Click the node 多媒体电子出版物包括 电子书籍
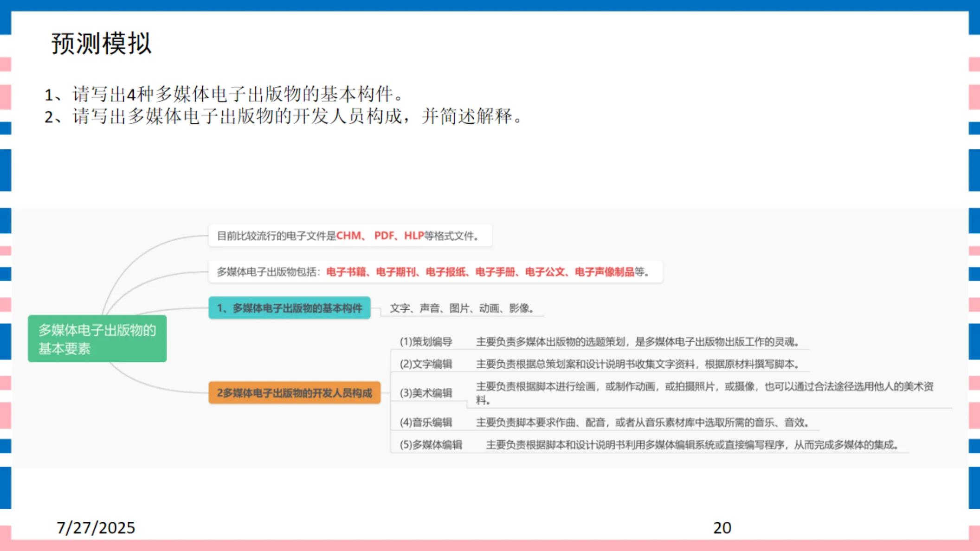This screenshot has height=551, width=980. 435,272
